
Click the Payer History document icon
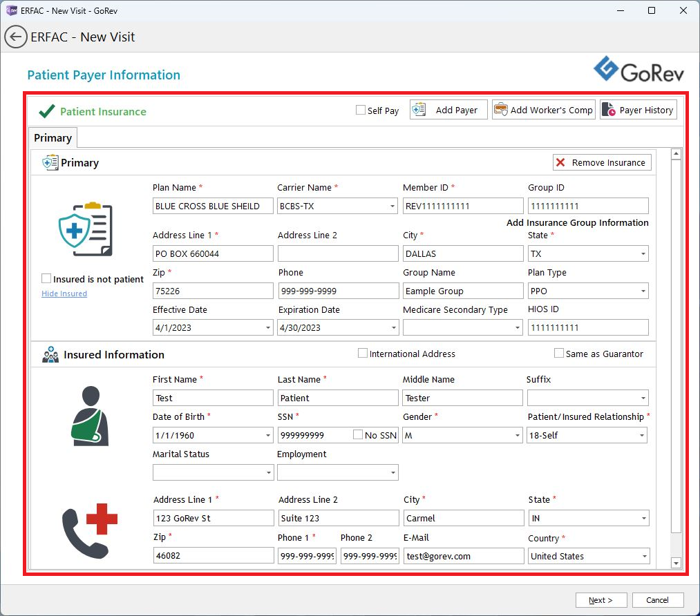click(609, 110)
